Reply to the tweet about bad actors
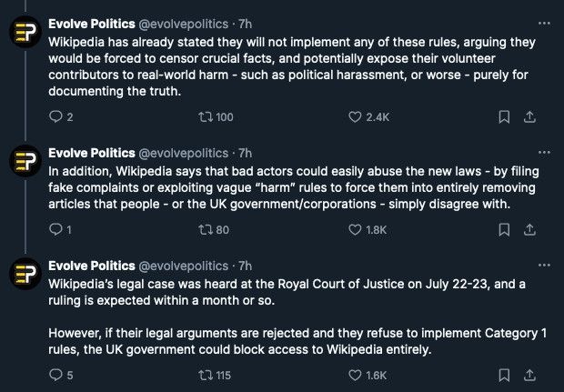The image size is (564, 392). point(55,230)
